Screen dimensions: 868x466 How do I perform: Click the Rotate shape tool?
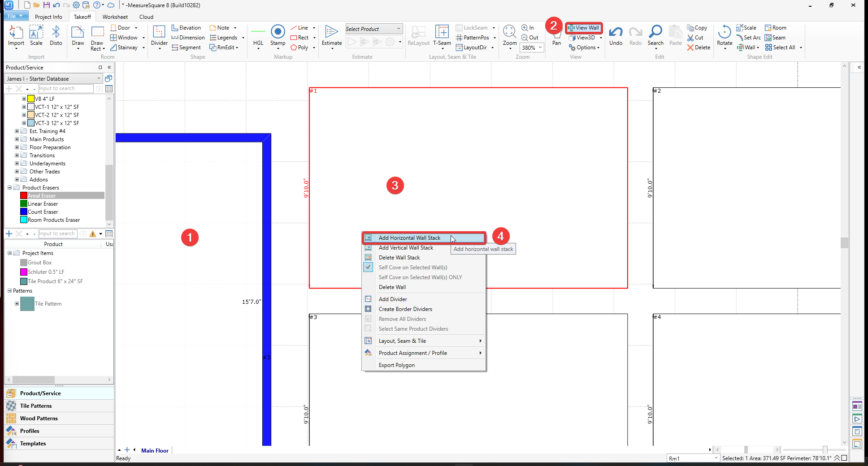point(724,32)
